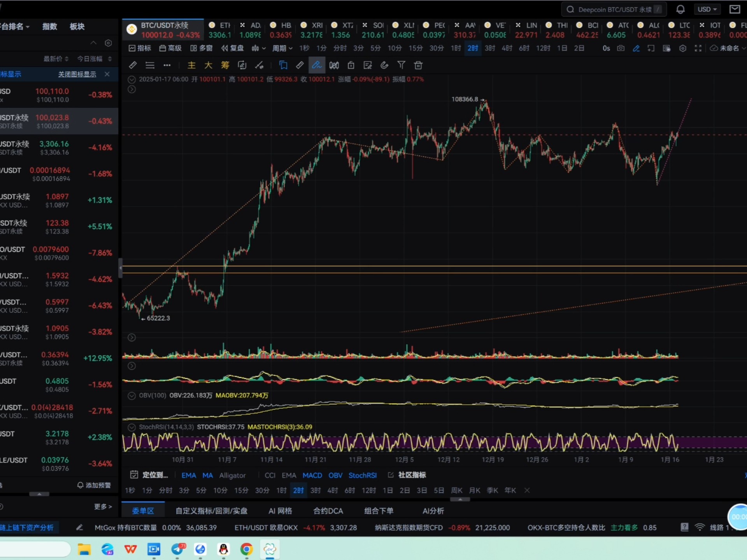Open the filter funnel icon

pos(401,65)
